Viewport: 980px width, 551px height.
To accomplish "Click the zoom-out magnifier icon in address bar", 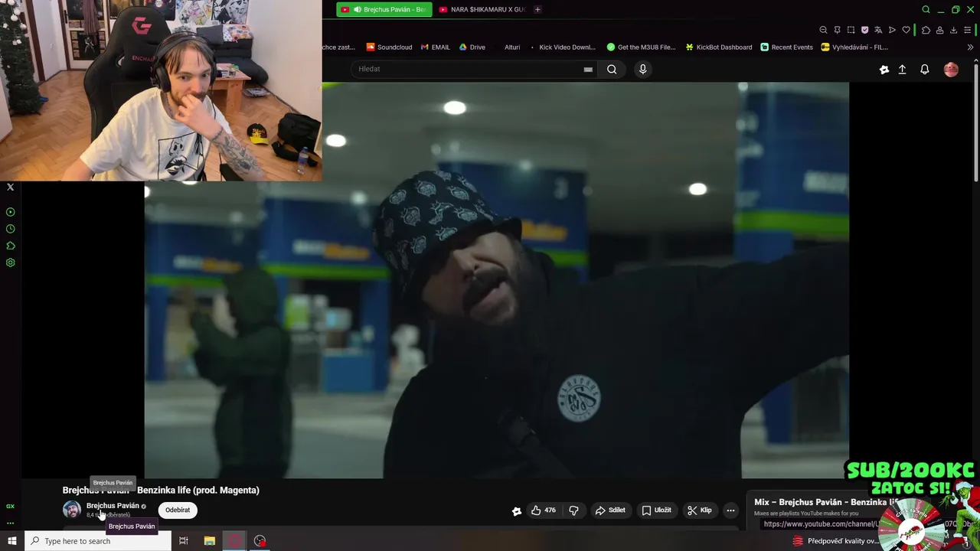I will (823, 30).
